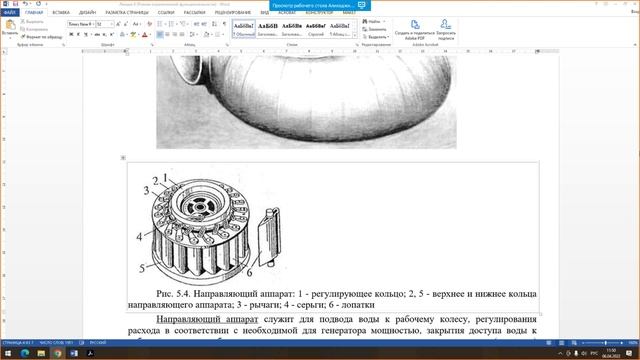Switch to read mode view icon
Image resolution: width=640 pixels, height=360 pixels.
tap(549, 343)
